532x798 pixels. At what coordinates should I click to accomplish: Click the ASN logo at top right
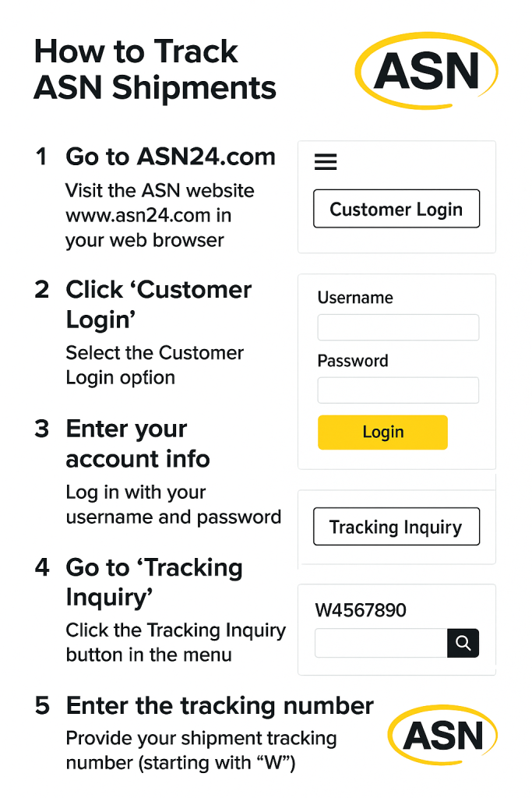coord(426,72)
